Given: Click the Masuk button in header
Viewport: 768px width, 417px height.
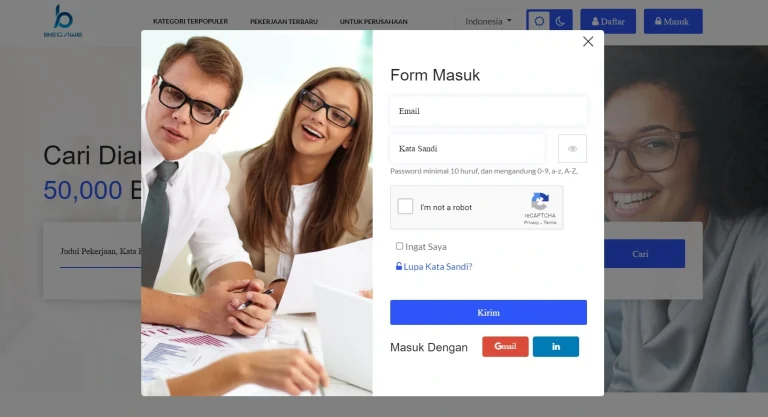Looking at the screenshot, I should (x=673, y=22).
